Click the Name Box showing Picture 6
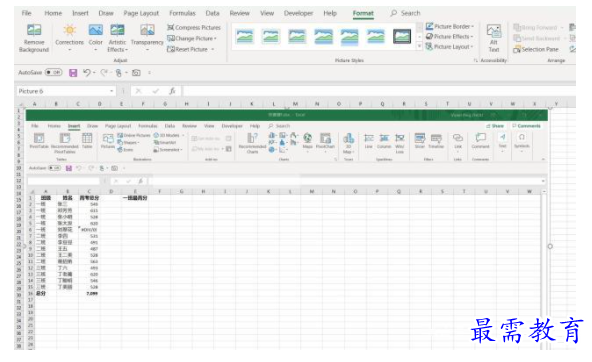 pos(62,91)
